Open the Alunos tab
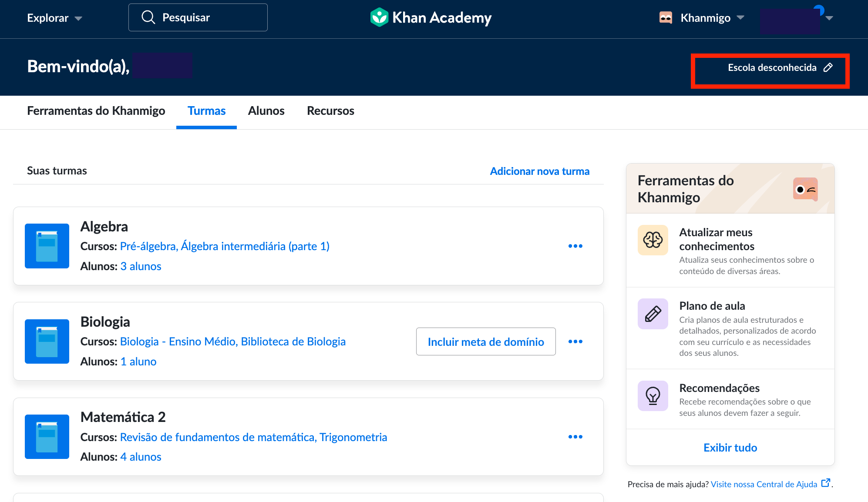 (266, 111)
